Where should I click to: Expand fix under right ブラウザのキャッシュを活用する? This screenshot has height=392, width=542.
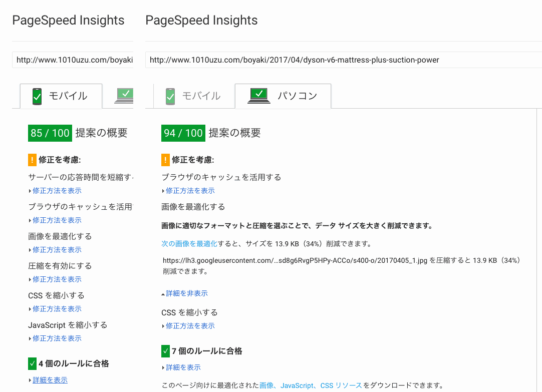(190, 191)
